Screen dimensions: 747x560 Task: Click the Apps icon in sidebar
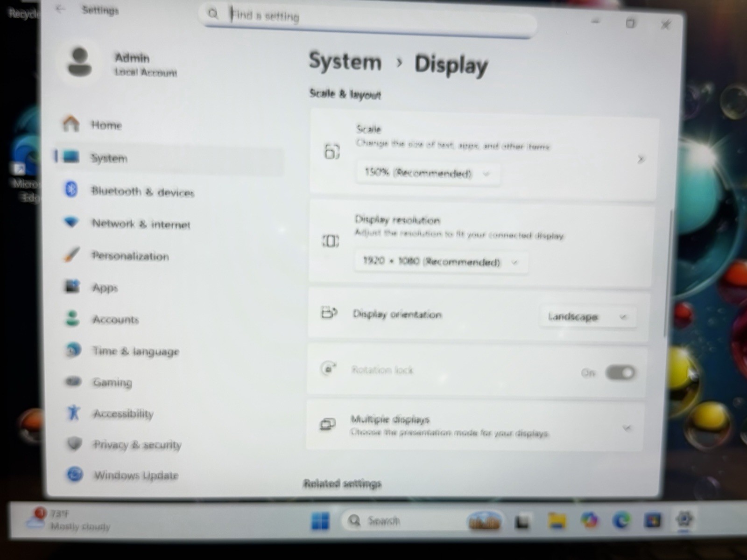click(72, 286)
